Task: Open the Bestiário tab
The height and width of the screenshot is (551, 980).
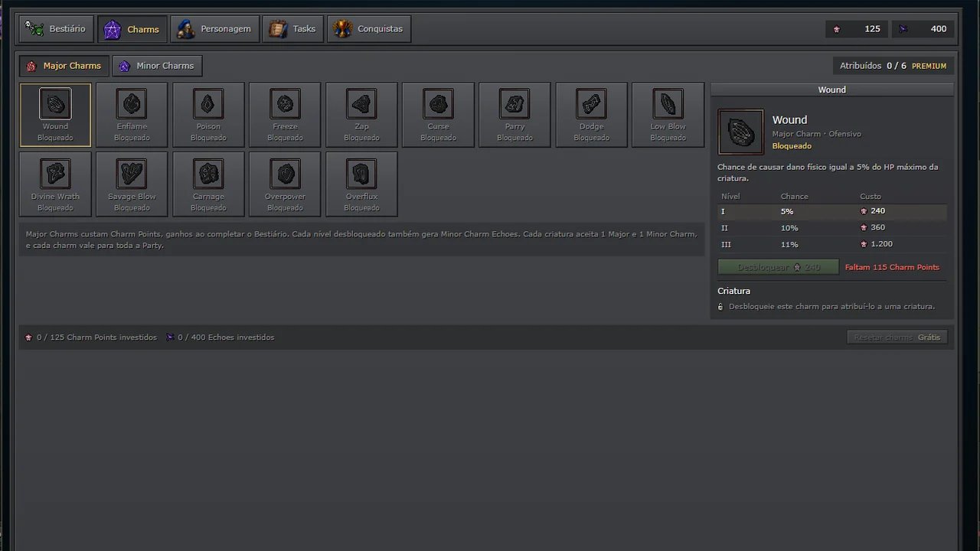Action: tap(57, 29)
